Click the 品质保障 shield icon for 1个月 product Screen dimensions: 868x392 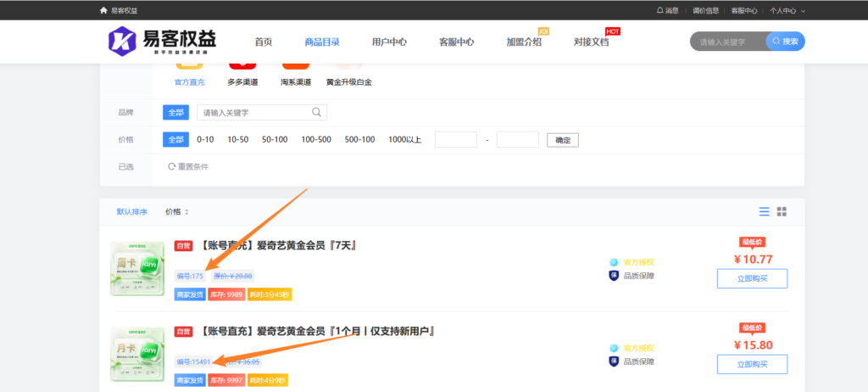coord(614,361)
